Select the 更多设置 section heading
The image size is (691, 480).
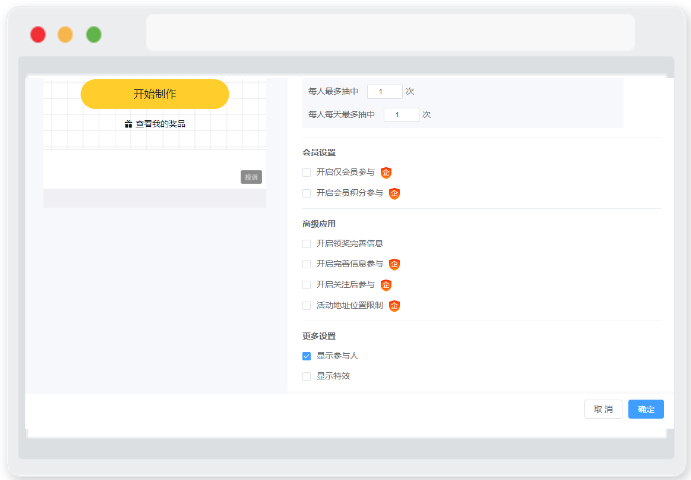pos(319,336)
